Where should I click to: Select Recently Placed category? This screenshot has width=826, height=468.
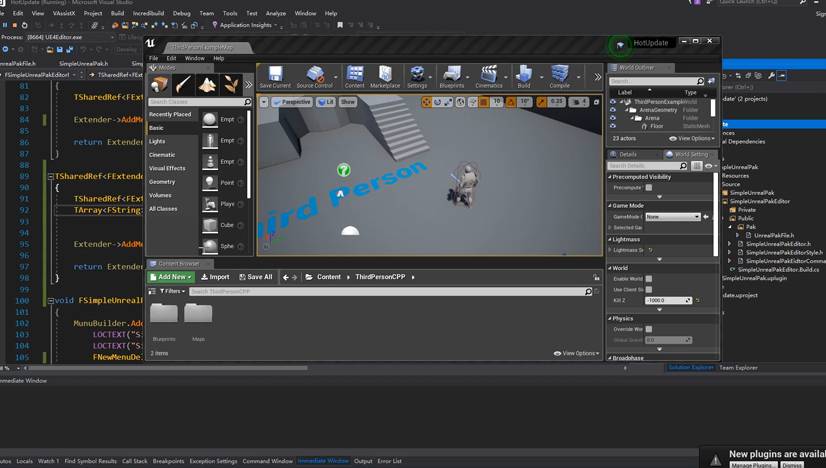pyautogui.click(x=170, y=114)
